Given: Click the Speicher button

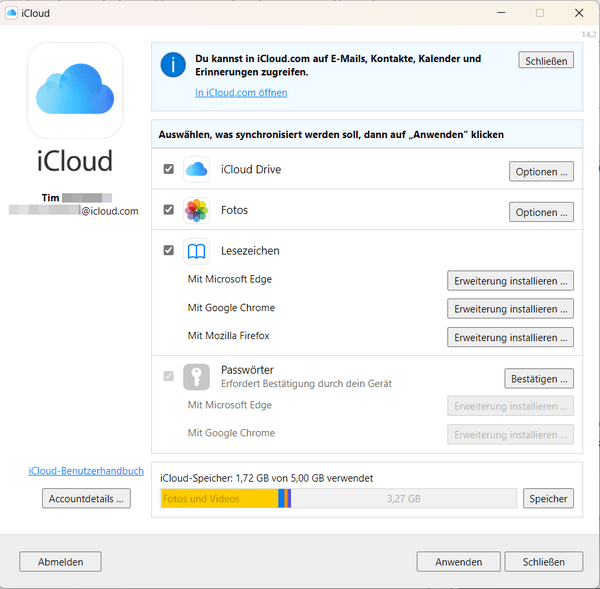Looking at the screenshot, I should (x=548, y=498).
